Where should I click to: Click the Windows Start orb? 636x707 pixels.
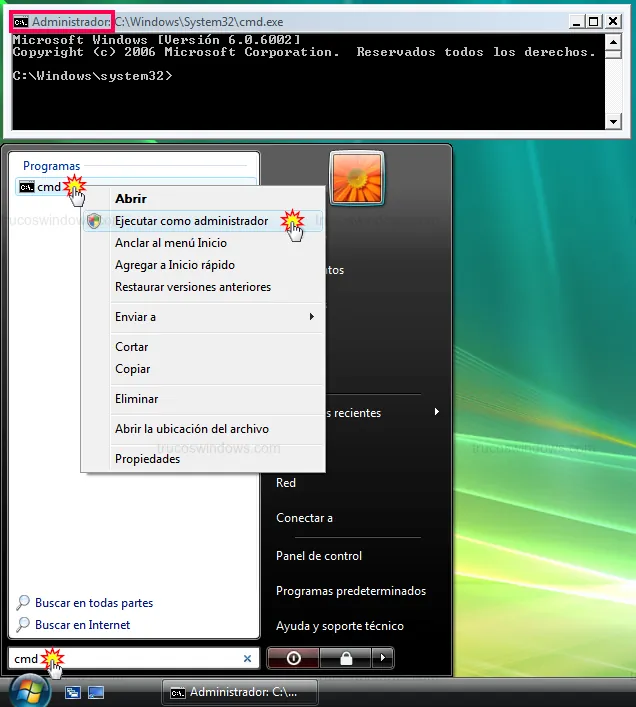(29, 691)
